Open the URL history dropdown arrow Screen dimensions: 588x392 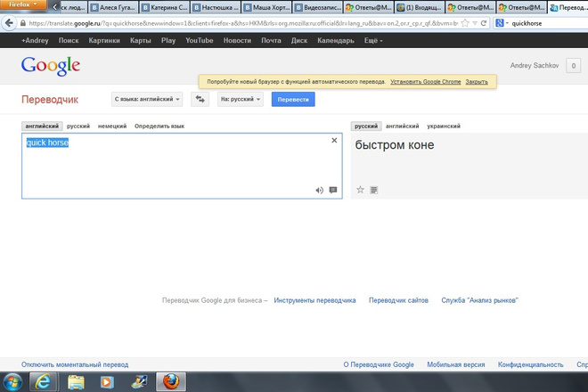[x=475, y=23]
